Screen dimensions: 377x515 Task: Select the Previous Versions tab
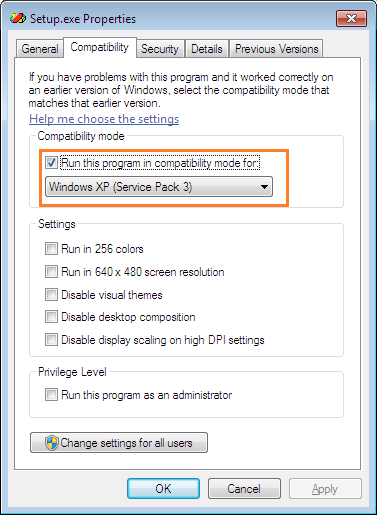[x=276, y=49]
